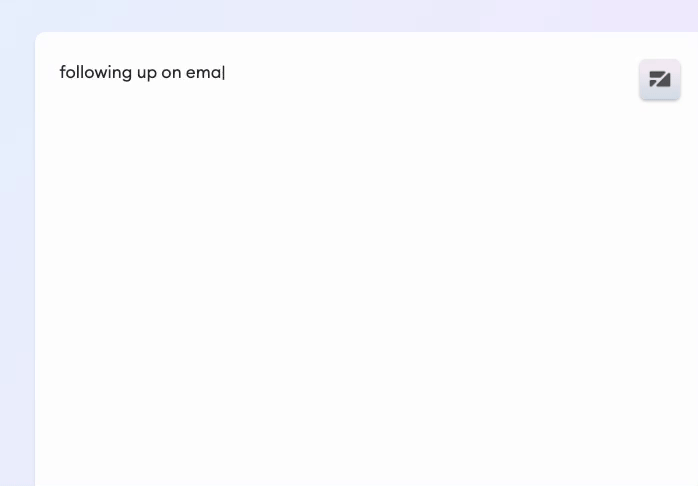Image resolution: width=698 pixels, height=486 pixels.
Task: Click the space between "following" and "up"
Action: [x=134, y=73]
